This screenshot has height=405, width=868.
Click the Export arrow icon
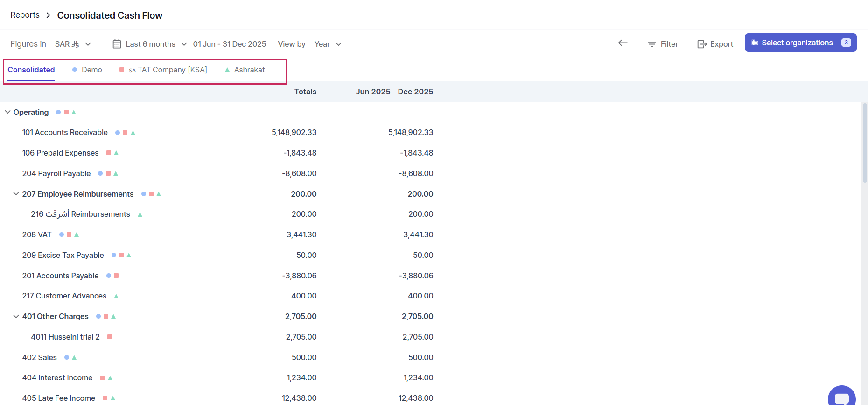click(701, 44)
